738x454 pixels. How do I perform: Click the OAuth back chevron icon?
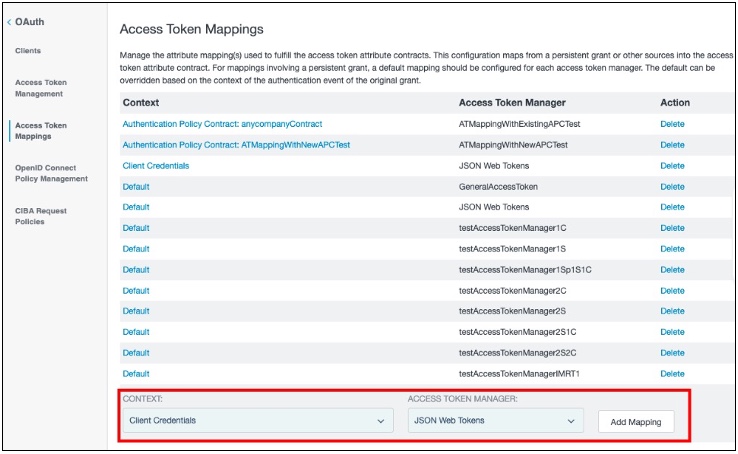pos(10,21)
